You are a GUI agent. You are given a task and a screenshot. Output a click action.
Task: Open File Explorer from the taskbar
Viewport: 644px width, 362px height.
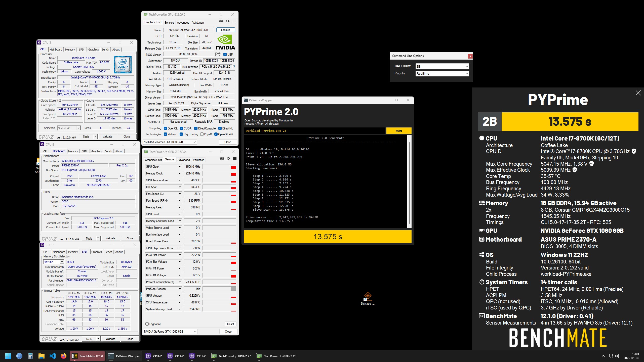point(41,356)
